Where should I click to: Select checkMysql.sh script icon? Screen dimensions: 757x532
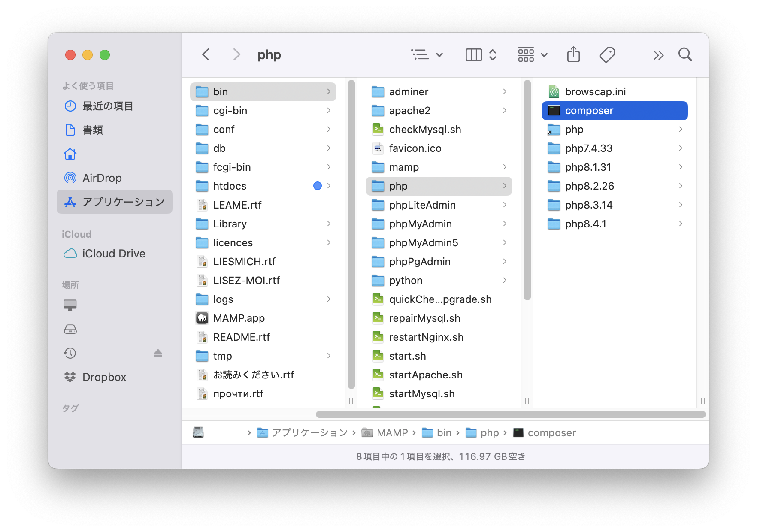tap(378, 129)
